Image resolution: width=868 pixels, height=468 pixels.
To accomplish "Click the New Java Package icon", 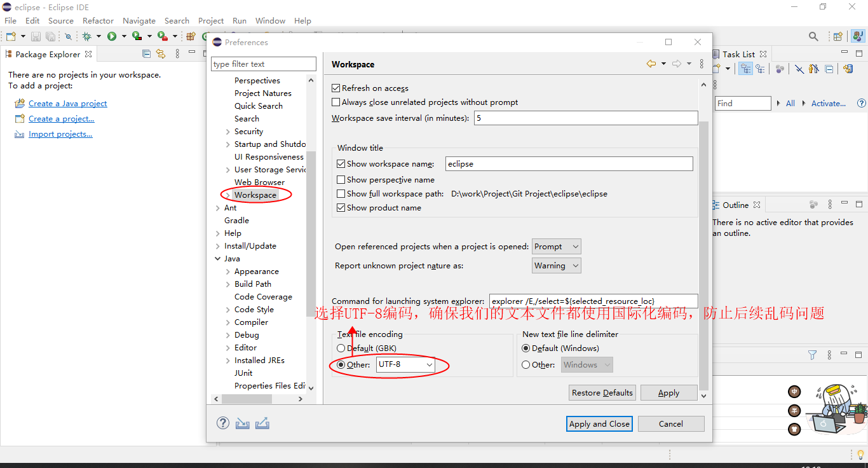I will pyautogui.click(x=190, y=37).
